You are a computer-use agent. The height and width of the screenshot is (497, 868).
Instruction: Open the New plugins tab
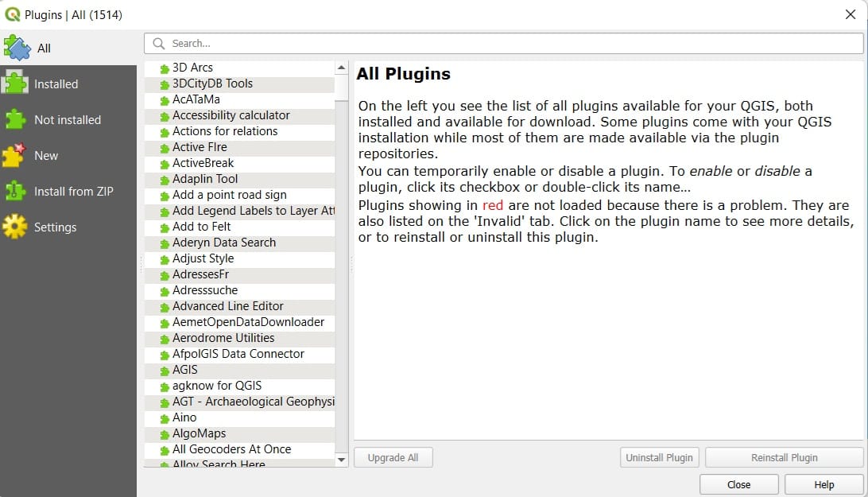pyautogui.click(x=68, y=156)
